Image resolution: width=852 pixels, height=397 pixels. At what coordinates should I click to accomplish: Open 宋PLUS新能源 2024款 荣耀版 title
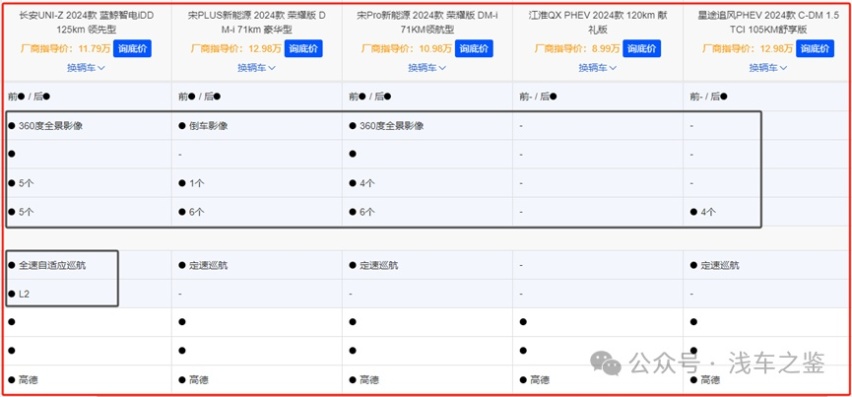click(256, 22)
